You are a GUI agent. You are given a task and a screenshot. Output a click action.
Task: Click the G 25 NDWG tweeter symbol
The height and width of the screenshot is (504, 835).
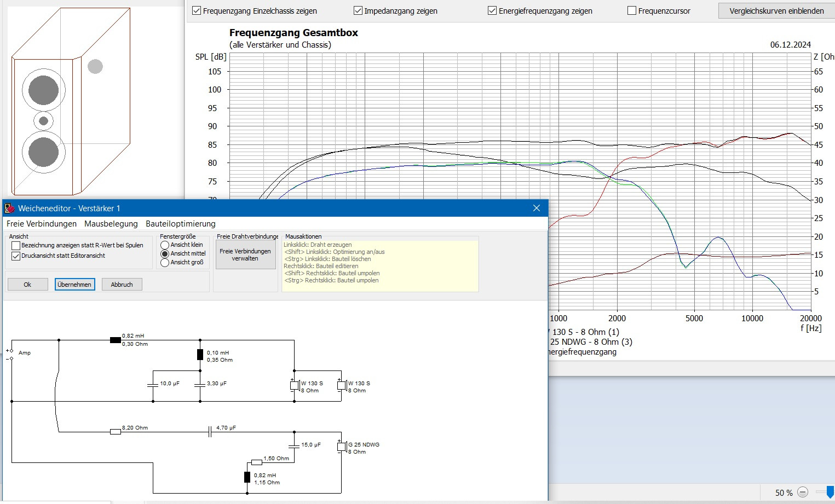point(341,447)
